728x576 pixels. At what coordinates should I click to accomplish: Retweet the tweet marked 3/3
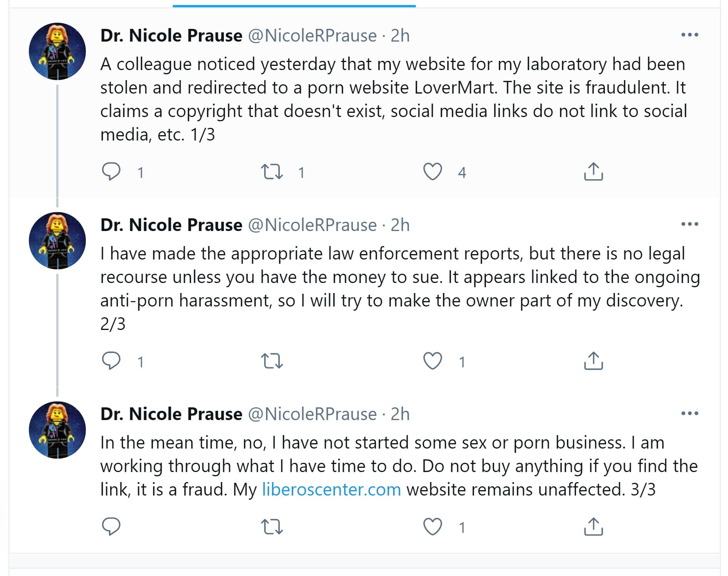(x=272, y=527)
